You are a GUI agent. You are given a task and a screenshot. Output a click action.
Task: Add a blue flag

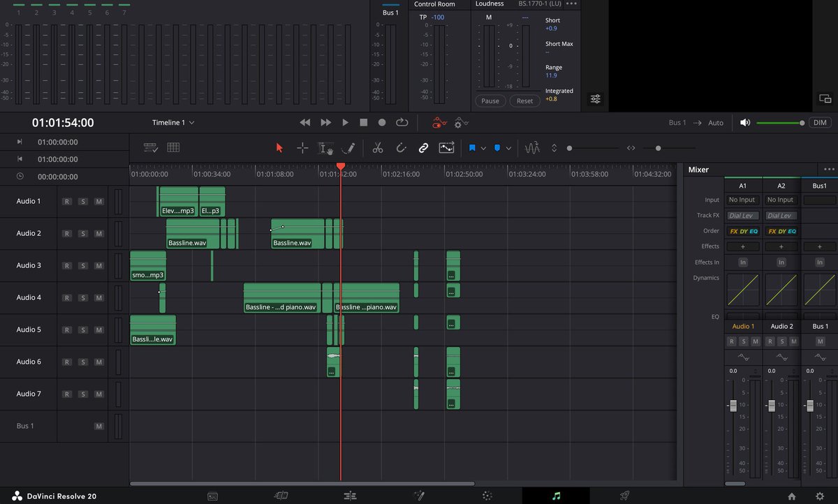[x=472, y=148]
